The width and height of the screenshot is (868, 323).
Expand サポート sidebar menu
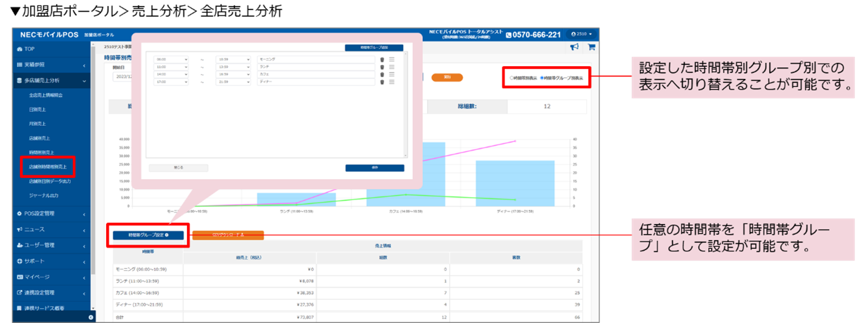tap(51, 261)
